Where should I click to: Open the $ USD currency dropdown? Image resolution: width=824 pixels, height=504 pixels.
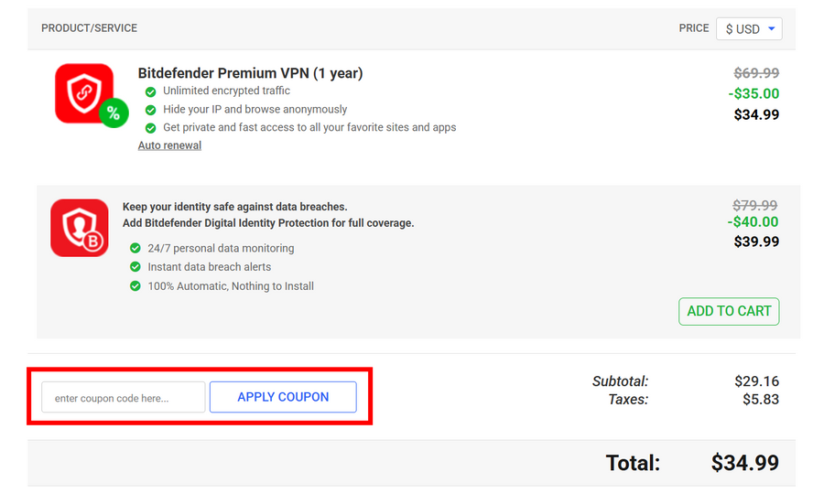[749, 29]
